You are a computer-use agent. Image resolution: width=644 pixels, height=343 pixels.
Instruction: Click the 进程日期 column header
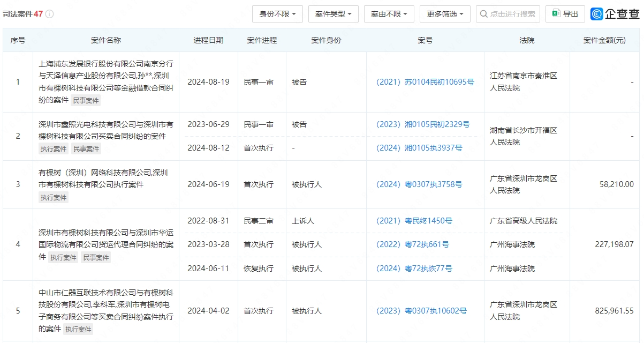click(208, 40)
